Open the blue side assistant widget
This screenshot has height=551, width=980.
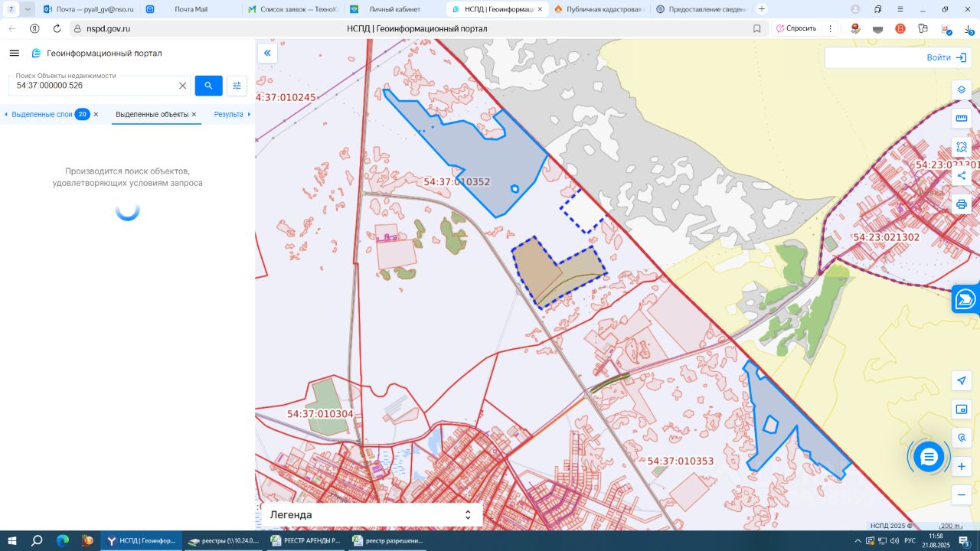[x=965, y=299]
